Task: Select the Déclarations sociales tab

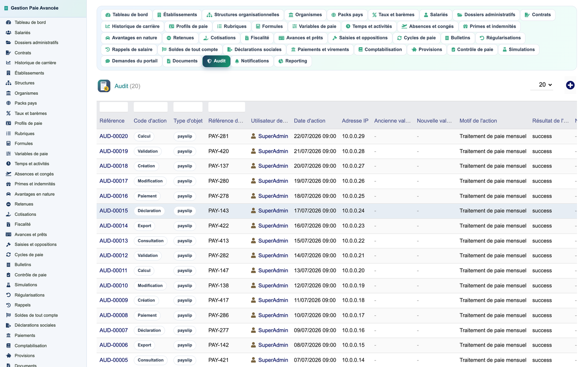Action: click(254, 50)
